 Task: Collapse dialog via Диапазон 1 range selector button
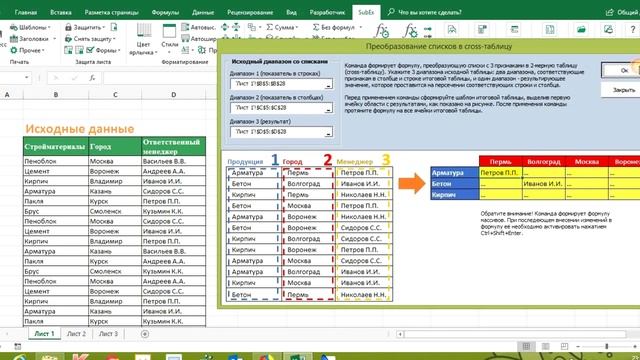tap(328, 84)
